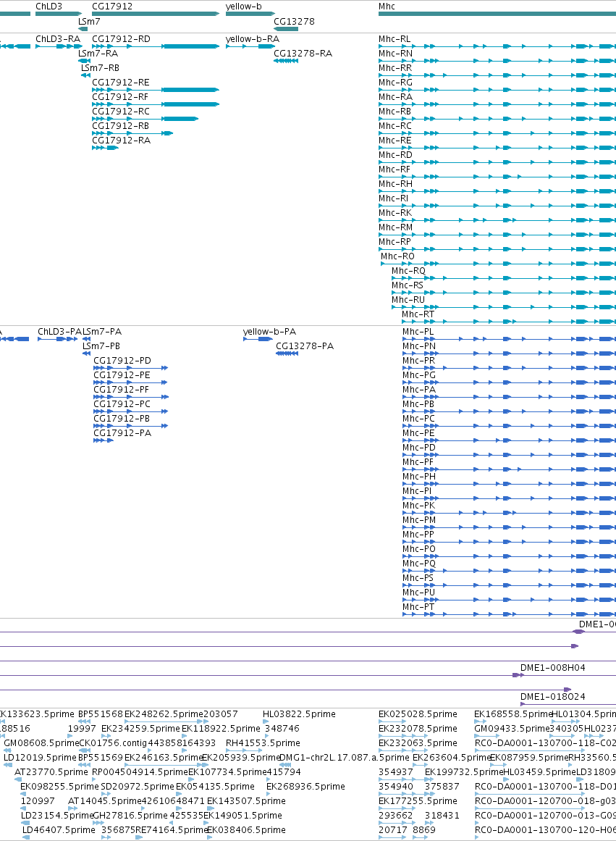Screen dimensions: 616x841
Task: Select EST EK143507.5prime
Action: tap(246, 801)
